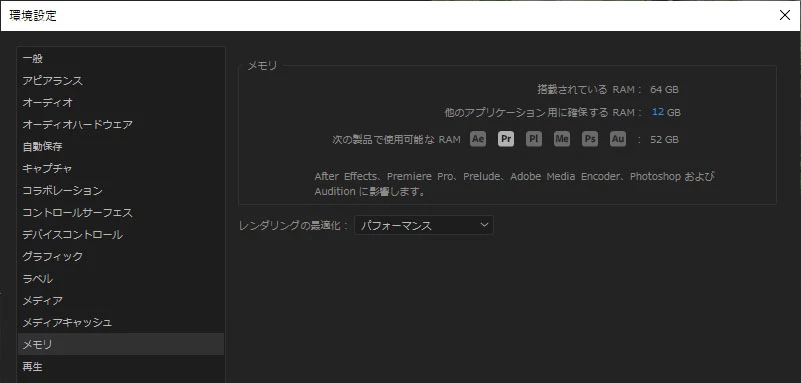Choose the キャプチャ category

coord(121,169)
